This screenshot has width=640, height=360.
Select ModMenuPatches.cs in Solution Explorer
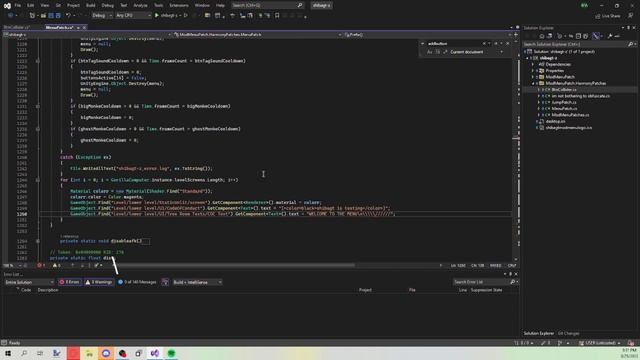[569, 115]
